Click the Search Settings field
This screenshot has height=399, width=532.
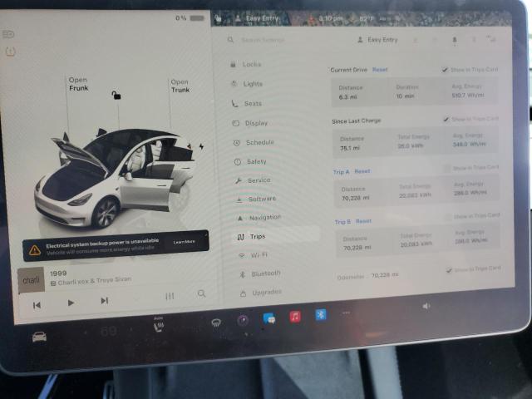tap(263, 40)
